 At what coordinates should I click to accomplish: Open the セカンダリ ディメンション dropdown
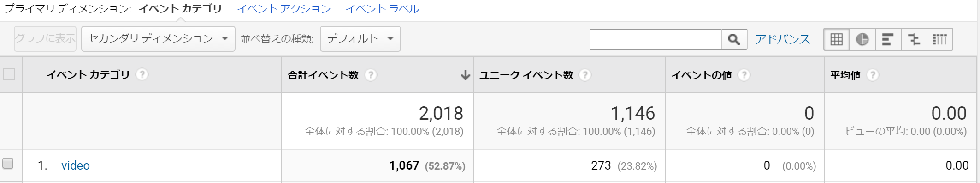tap(158, 38)
